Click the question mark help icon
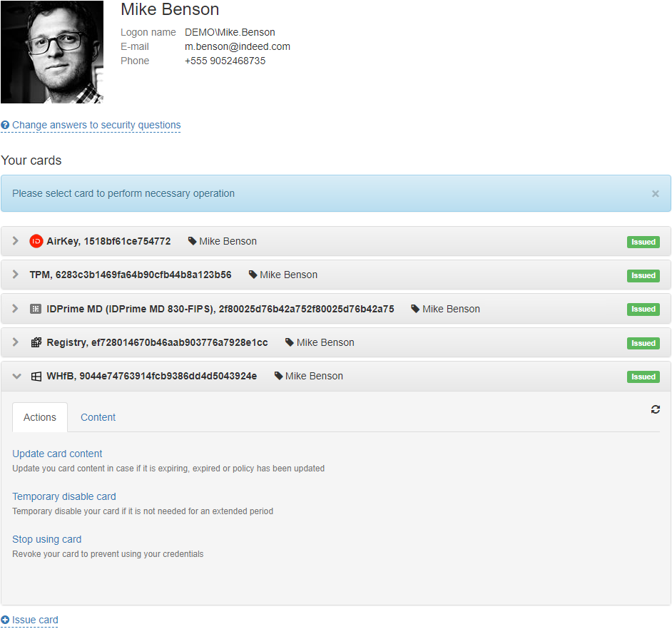This screenshot has width=672, height=629. [5, 126]
